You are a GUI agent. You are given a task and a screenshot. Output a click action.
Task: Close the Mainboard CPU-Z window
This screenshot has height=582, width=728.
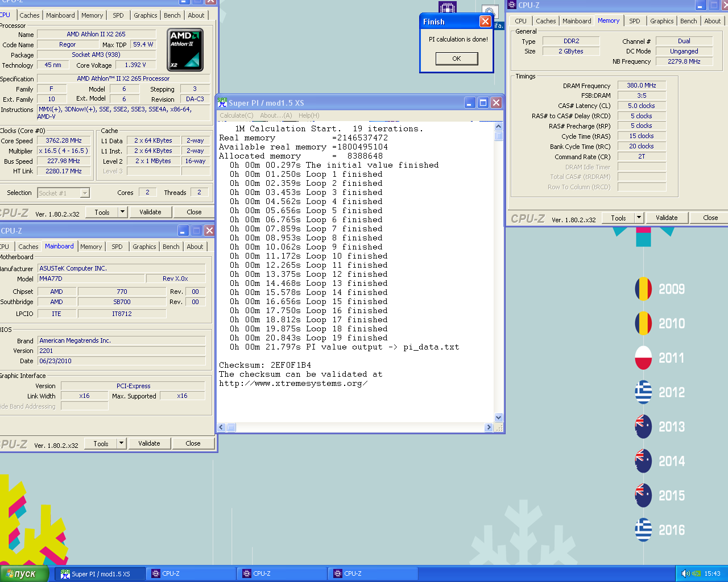209,230
